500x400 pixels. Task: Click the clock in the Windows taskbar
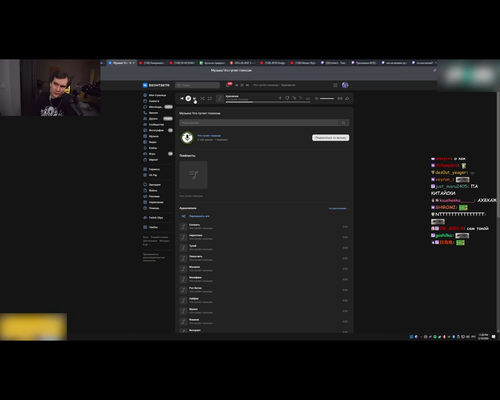point(483,336)
